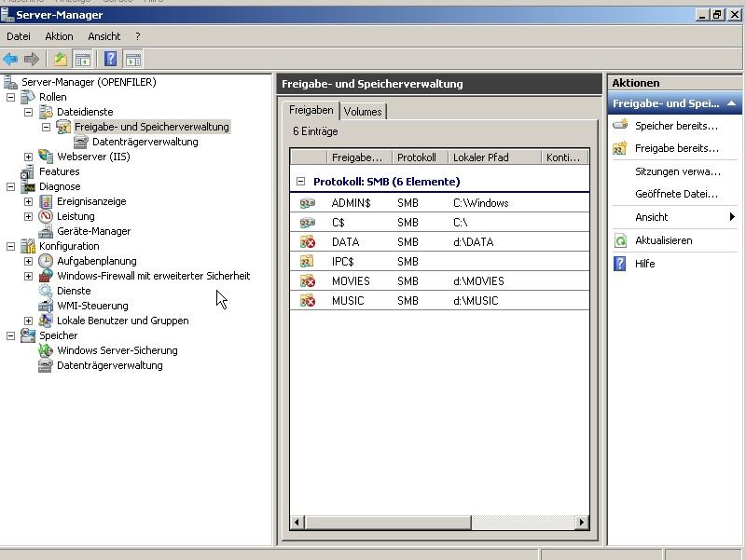
Task: Open Help via blue question mark toolbar icon
Action: point(110,59)
